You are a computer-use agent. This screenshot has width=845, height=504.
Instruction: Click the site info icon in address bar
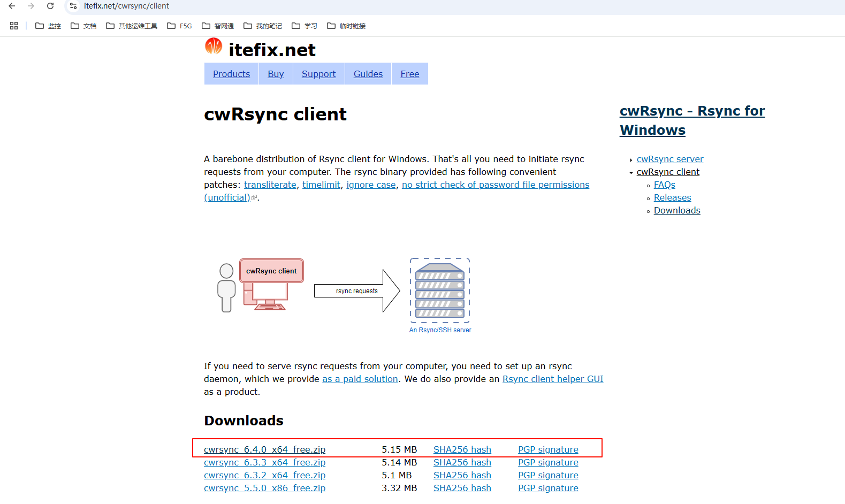coord(73,6)
